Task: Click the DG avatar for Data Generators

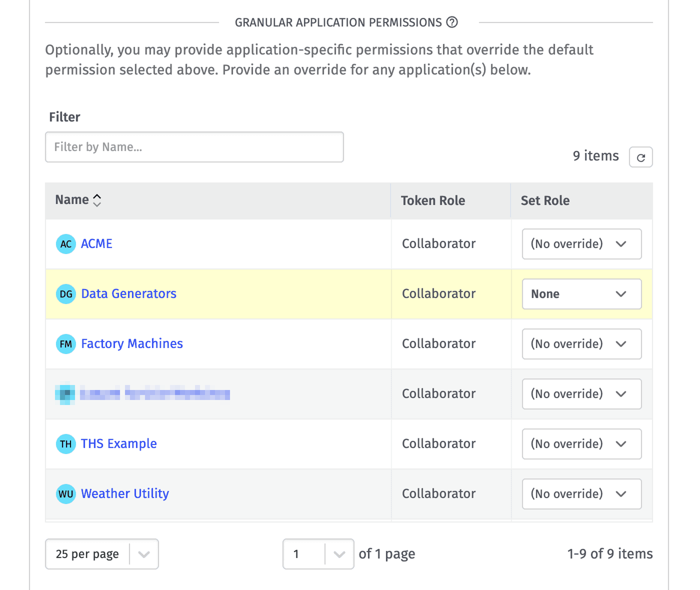Action: click(66, 294)
